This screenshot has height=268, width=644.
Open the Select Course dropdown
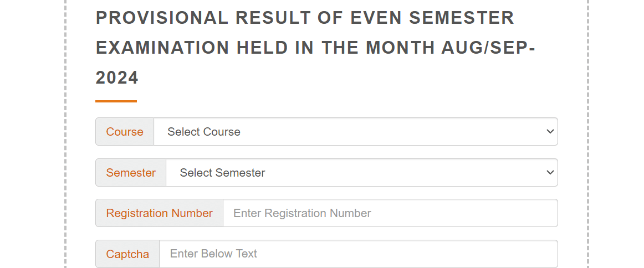point(356,132)
